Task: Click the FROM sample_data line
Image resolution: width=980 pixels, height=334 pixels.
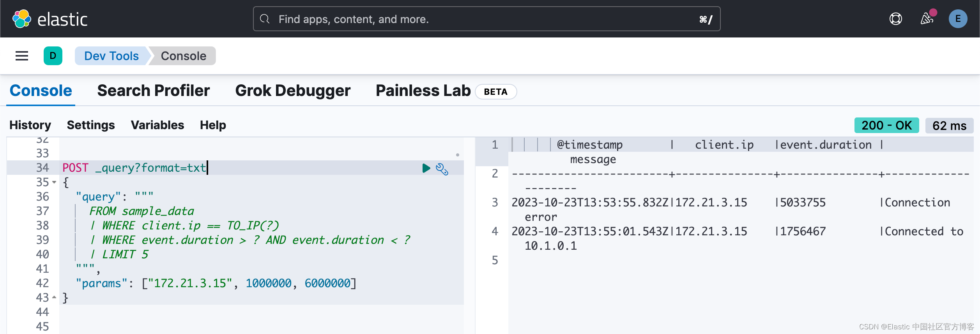Action: click(x=142, y=211)
